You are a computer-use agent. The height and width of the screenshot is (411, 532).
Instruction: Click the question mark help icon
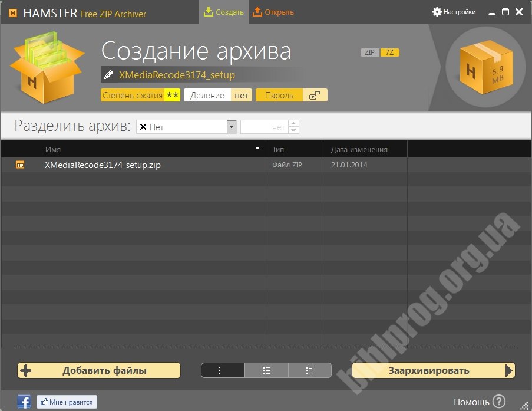499,401
